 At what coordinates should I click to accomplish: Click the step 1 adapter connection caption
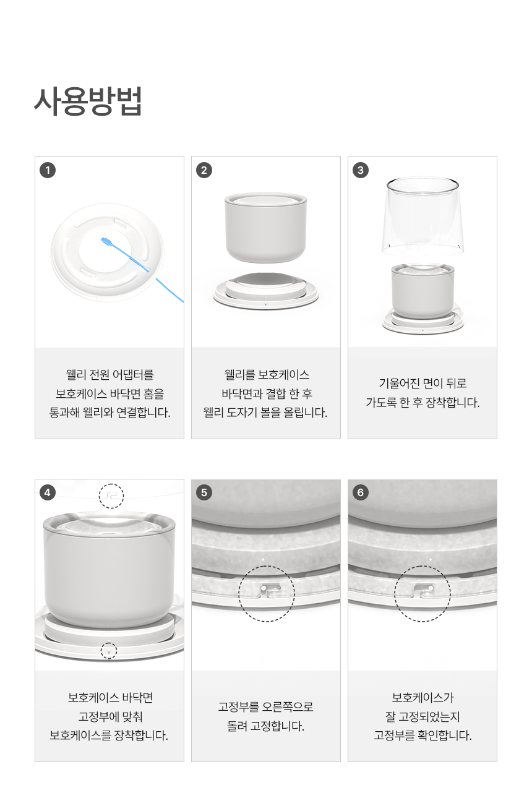pos(109,393)
